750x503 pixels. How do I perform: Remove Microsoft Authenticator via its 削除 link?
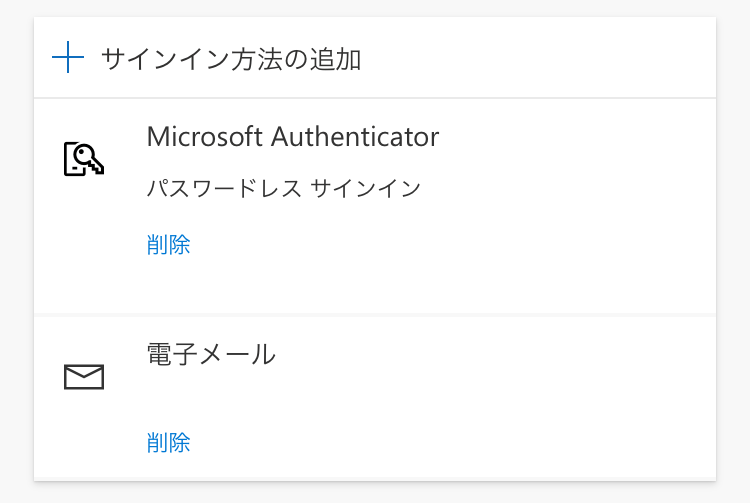[x=168, y=245]
